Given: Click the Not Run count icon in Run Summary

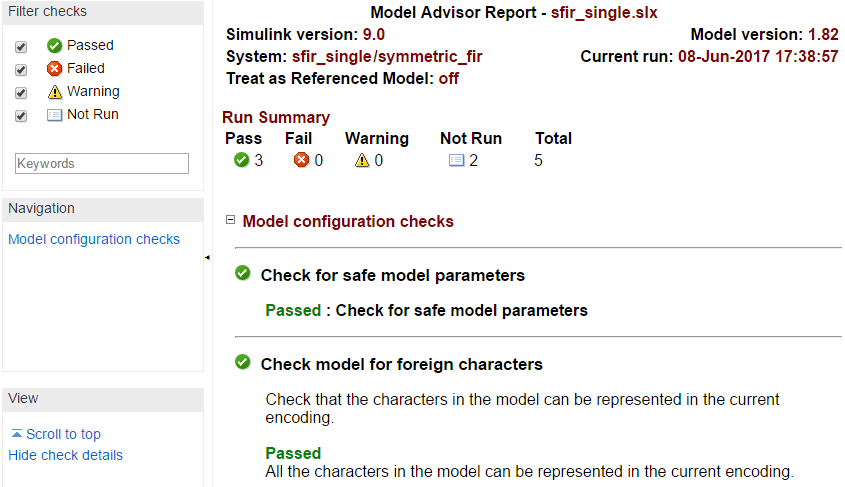Looking at the screenshot, I should point(456,160).
